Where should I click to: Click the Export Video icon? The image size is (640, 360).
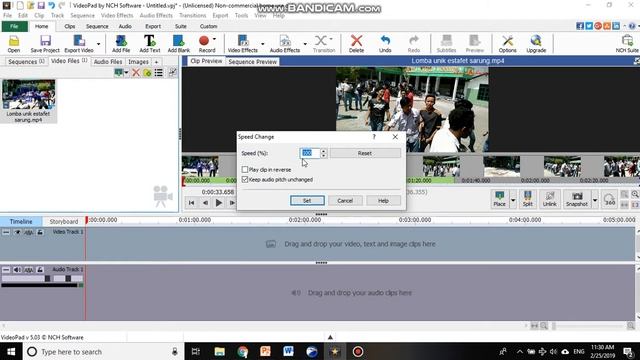(79, 43)
